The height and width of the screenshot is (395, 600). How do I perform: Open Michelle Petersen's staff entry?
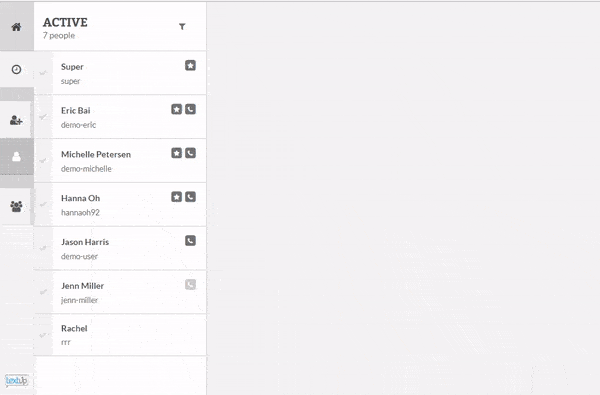[x=120, y=160]
